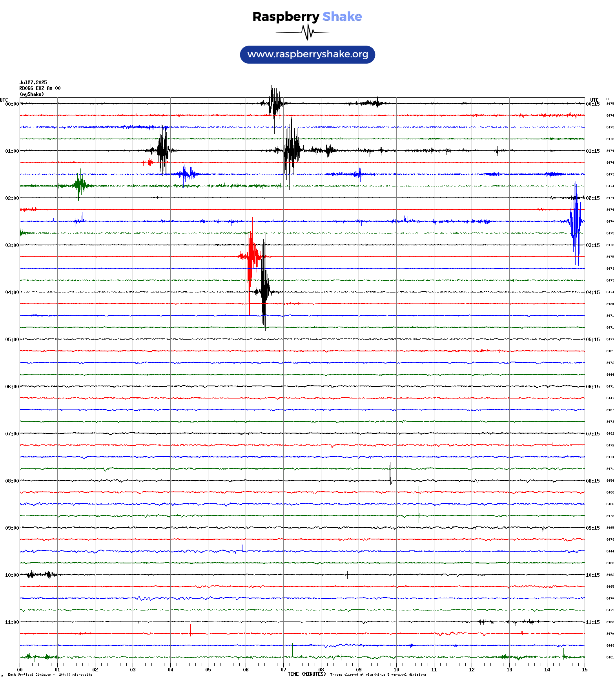This screenshot has height=680, width=616.
Task: Click the Raspberry Shake logo text
Action: (307, 16)
